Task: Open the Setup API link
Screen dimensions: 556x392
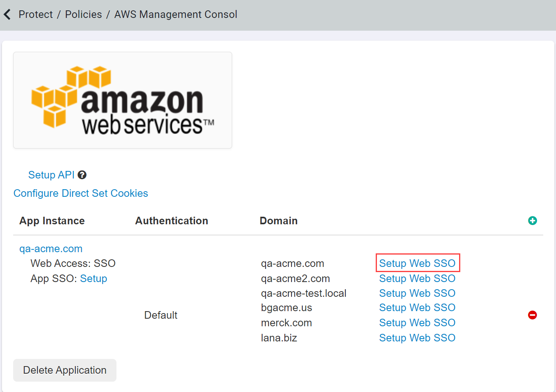Action: (x=51, y=174)
